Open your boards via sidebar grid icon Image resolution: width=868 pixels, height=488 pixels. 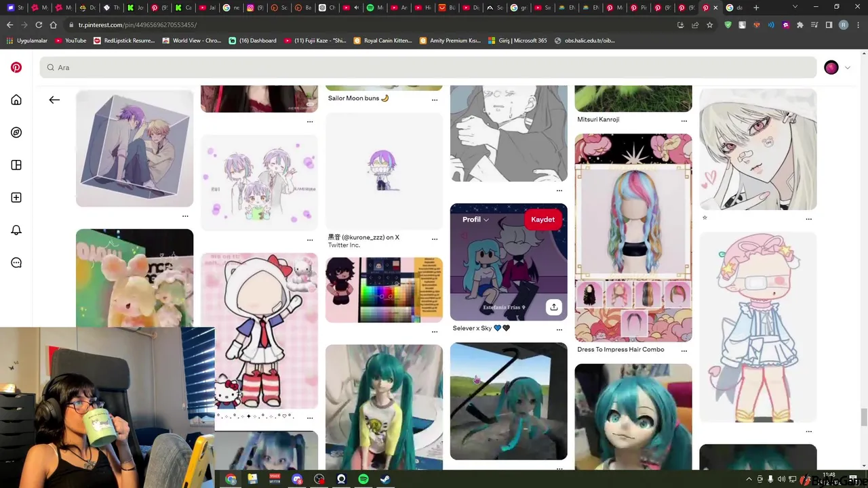click(16, 165)
